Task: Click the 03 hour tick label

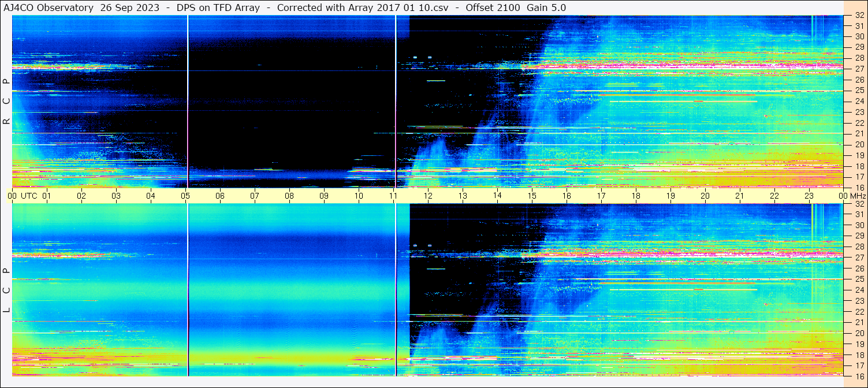Action: [x=116, y=196]
